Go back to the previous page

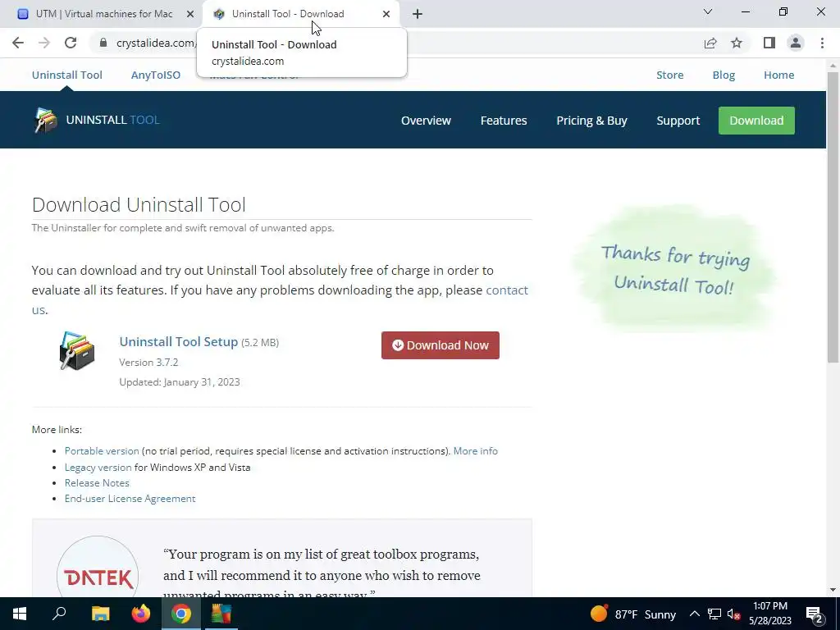point(18,43)
